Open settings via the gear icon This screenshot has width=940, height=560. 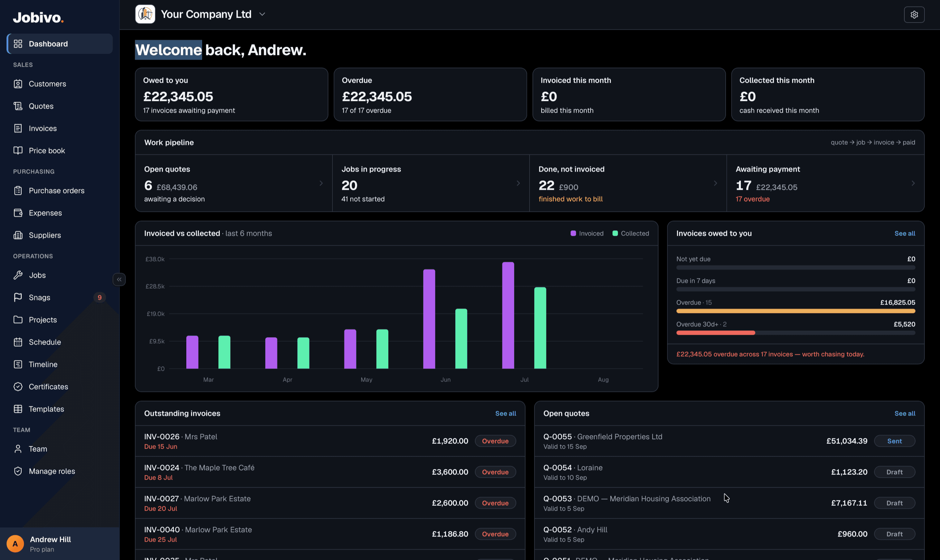click(x=914, y=15)
